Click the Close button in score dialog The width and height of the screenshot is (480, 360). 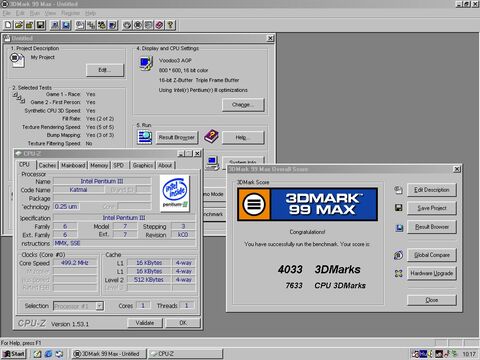(432, 300)
